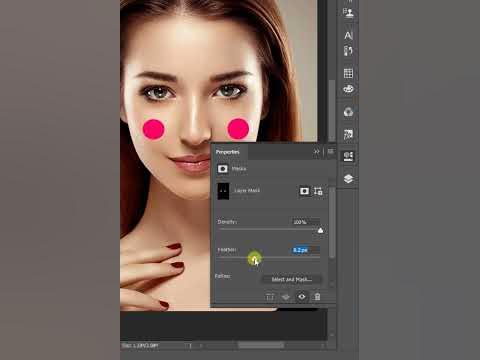This screenshot has height=360, width=480.
Task: Click the Select and Mask button
Action: point(292,279)
